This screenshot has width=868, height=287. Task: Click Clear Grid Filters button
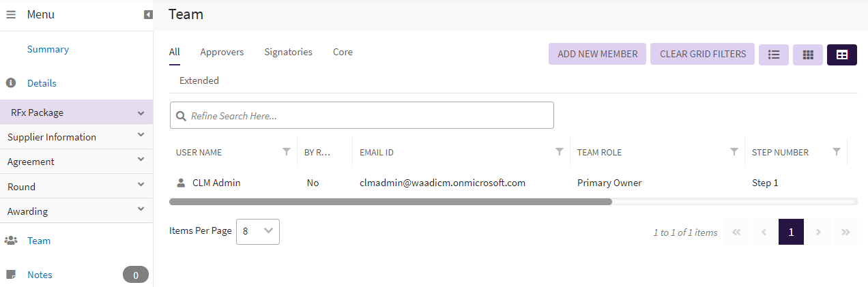[x=703, y=55]
